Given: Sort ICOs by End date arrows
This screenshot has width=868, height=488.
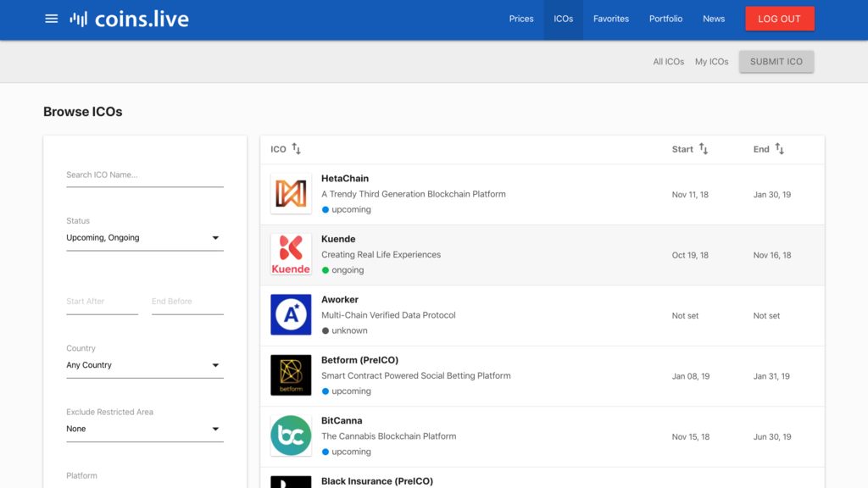Looking at the screenshot, I should [x=779, y=149].
